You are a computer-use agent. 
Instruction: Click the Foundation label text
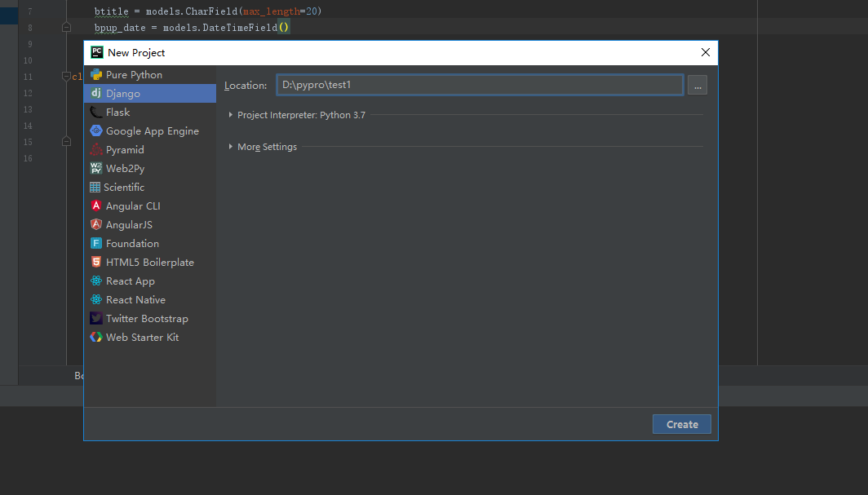click(132, 244)
